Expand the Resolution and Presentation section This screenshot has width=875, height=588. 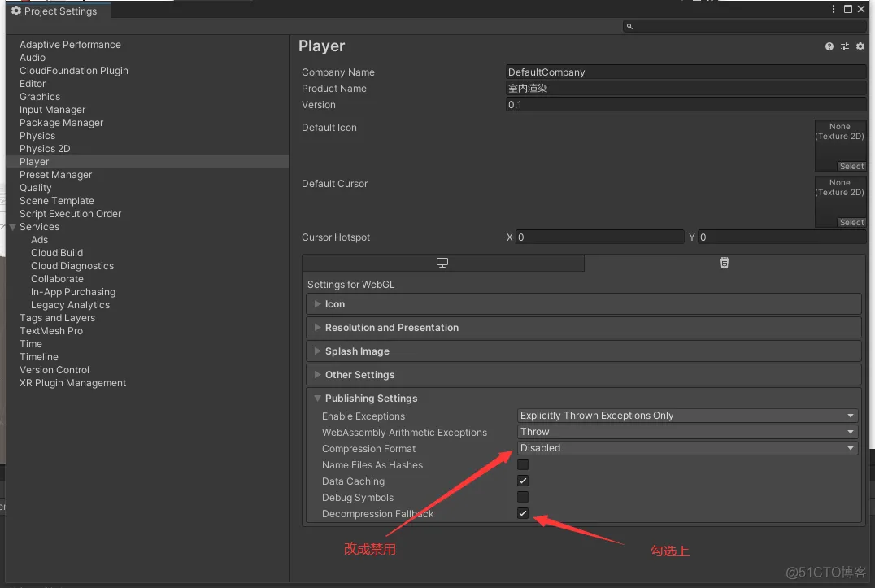pyautogui.click(x=392, y=328)
